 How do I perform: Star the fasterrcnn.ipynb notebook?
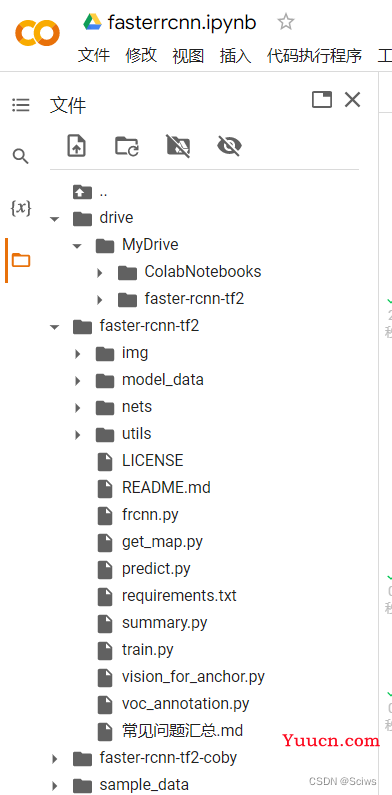point(286,22)
